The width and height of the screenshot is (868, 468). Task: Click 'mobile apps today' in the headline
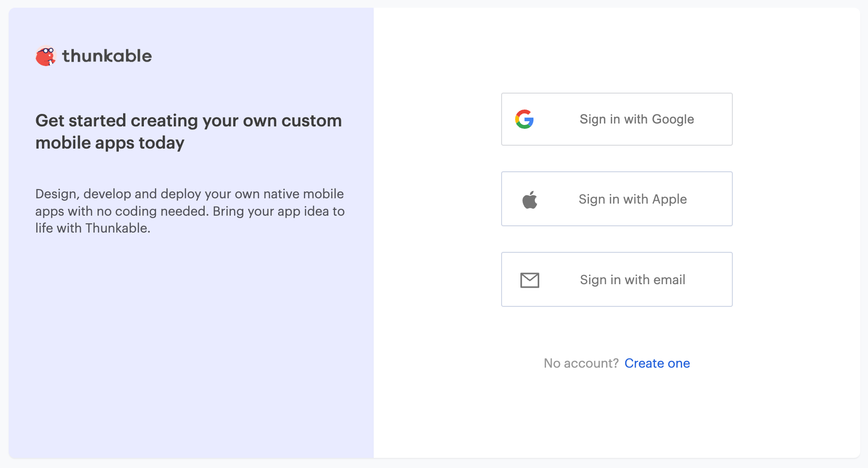pyautogui.click(x=110, y=143)
